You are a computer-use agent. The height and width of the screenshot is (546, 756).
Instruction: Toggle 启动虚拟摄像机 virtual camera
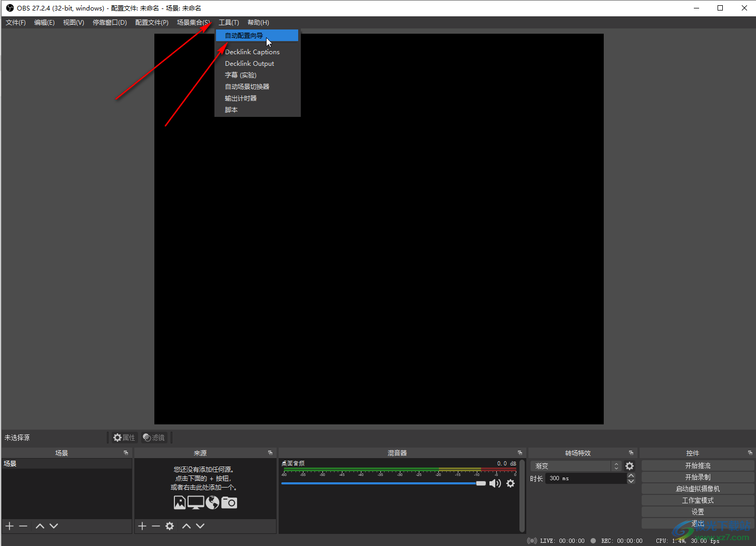tap(698, 489)
